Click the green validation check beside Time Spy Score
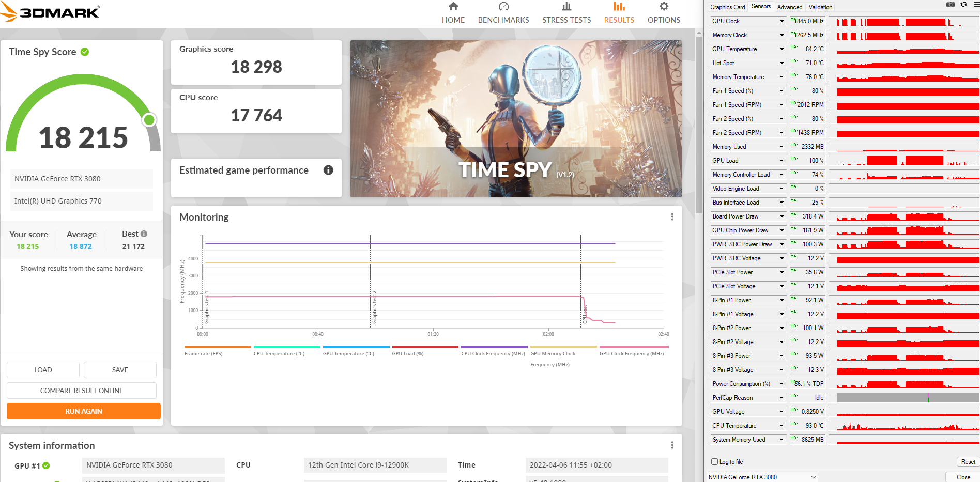 pos(85,52)
